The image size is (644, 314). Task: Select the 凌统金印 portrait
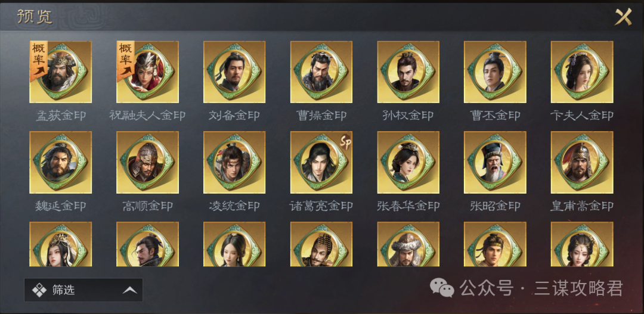[x=234, y=162]
